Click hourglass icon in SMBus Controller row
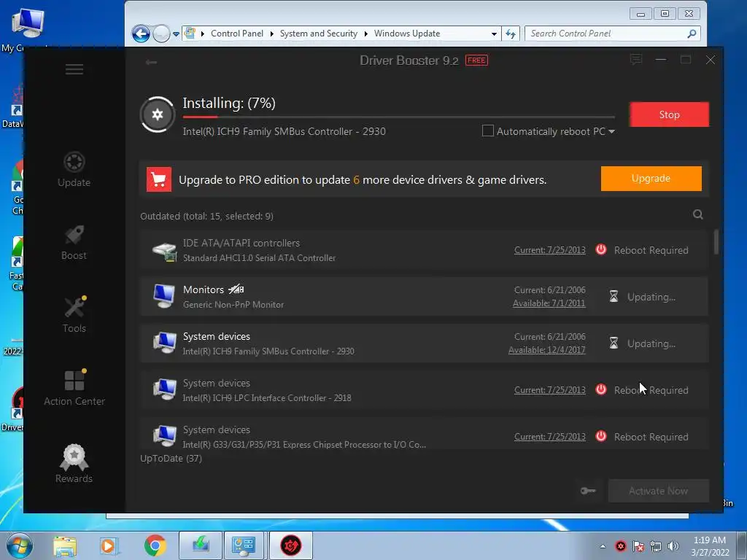 click(x=614, y=343)
